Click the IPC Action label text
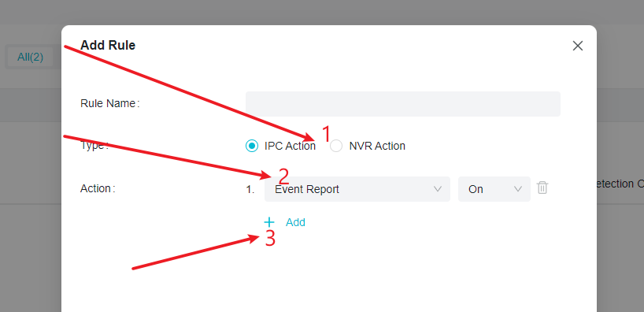Viewport: 644px width, 312px height. click(290, 146)
